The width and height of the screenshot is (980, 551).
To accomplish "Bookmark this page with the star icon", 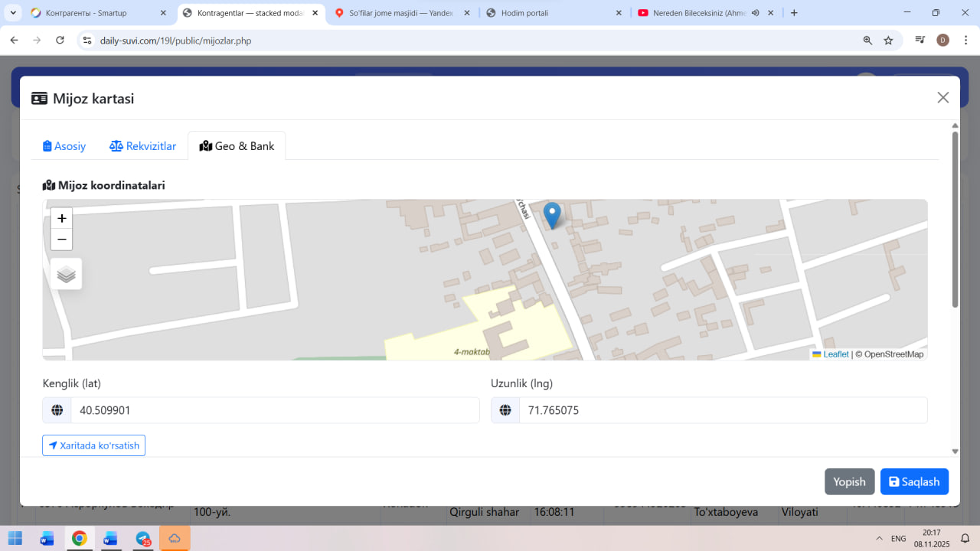I will [x=888, y=41].
